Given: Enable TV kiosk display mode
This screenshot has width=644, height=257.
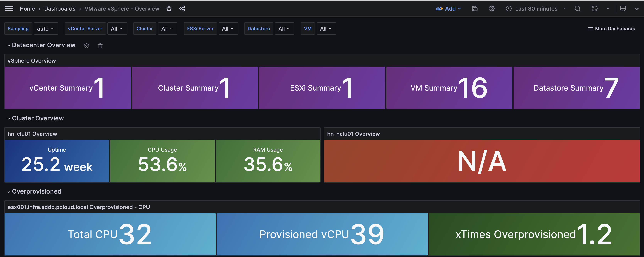Looking at the screenshot, I should [x=623, y=8].
